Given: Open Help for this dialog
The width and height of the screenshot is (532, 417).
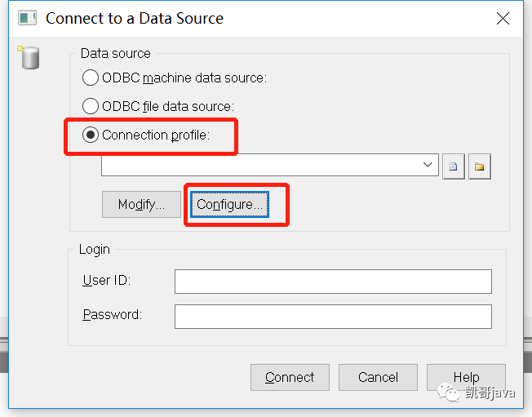Looking at the screenshot, I should click(x=466, y=377).
